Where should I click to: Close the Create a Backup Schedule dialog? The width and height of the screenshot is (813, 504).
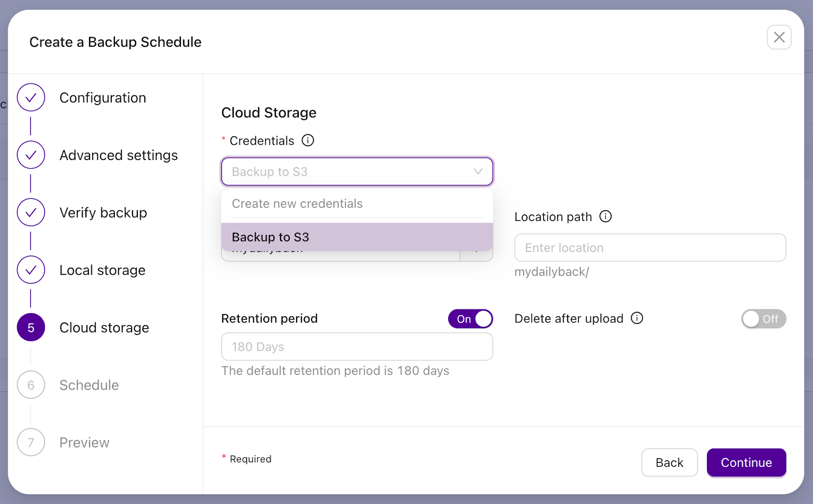point(779,37)
